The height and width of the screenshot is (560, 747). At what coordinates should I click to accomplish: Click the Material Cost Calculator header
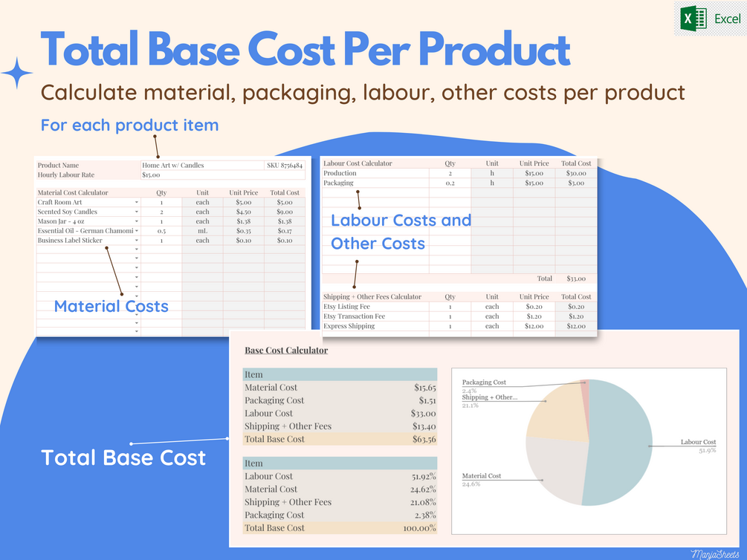coord(73,193)
